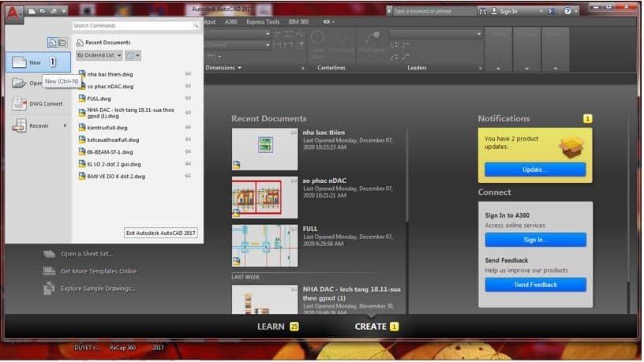The width and height of the screenshot is (644, 362).
Task: Pin KL LO 2-dot 2 gui.dwg entry
Action: point(188,164)
